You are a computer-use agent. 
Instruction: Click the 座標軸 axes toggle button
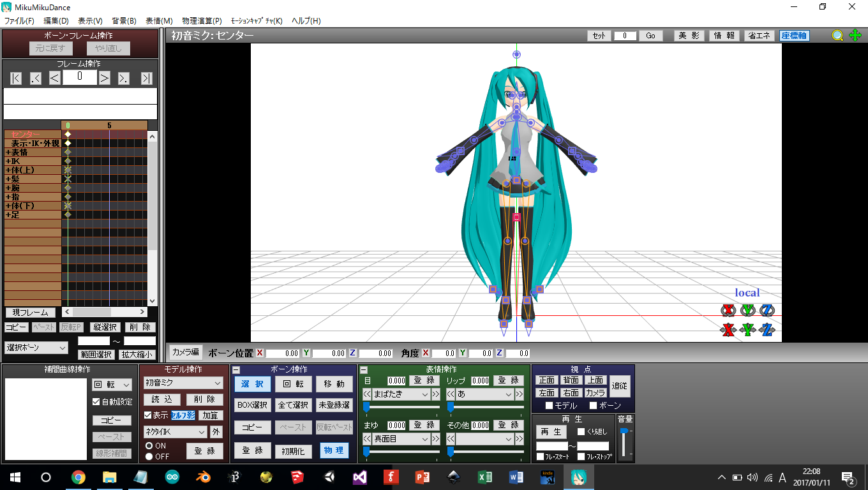point(794,36)
